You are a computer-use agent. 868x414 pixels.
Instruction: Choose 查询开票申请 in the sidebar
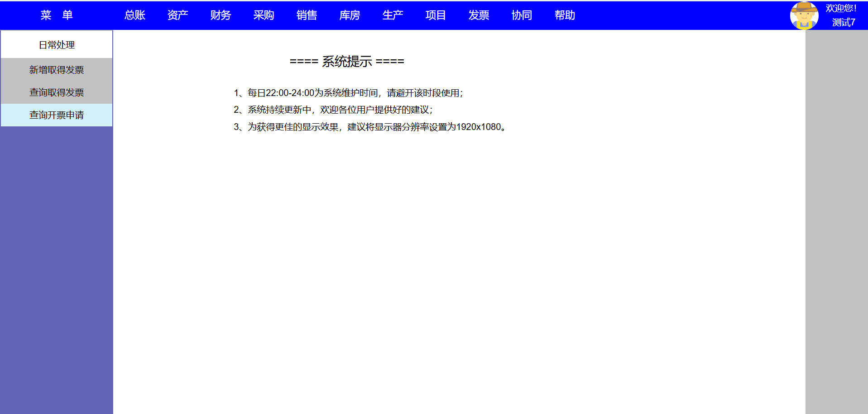pos(57,115)
